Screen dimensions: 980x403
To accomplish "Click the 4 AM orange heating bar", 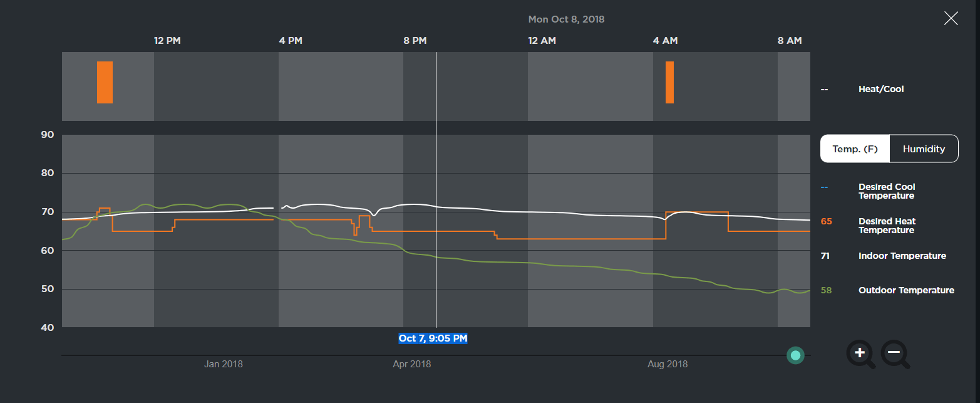I will (x=669, y=82).
